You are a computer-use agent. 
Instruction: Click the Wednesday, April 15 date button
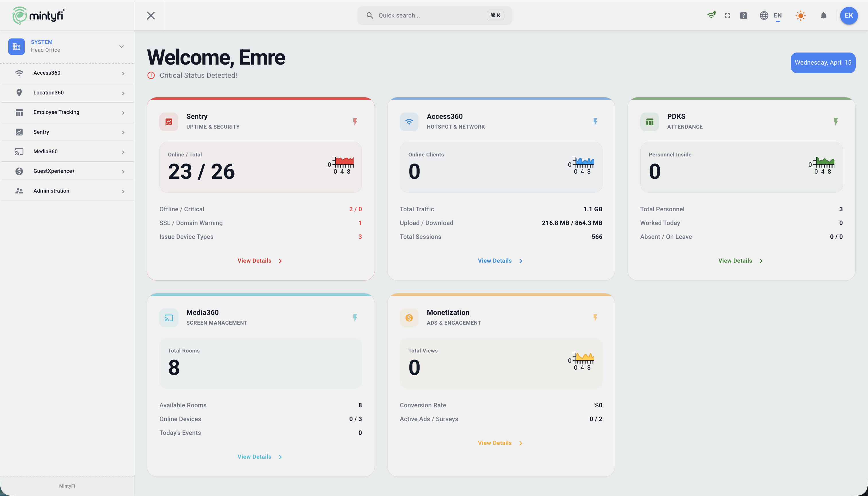click(x=823, y=63)
